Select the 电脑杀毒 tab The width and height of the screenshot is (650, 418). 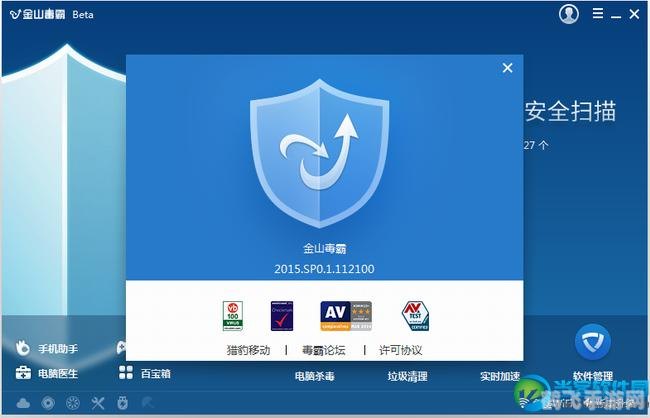coord(315,376)
